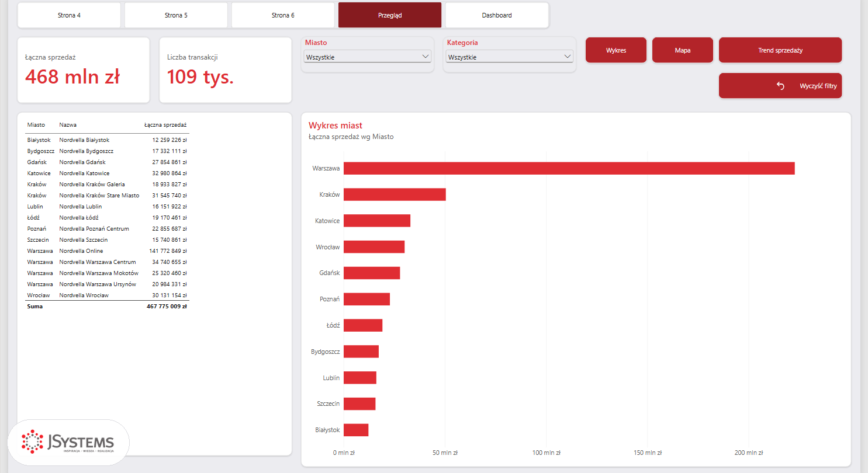Screen dimensions: 868x473
Task: Select the Lublin bar in the chart
Action: click(x=360, y=378)
